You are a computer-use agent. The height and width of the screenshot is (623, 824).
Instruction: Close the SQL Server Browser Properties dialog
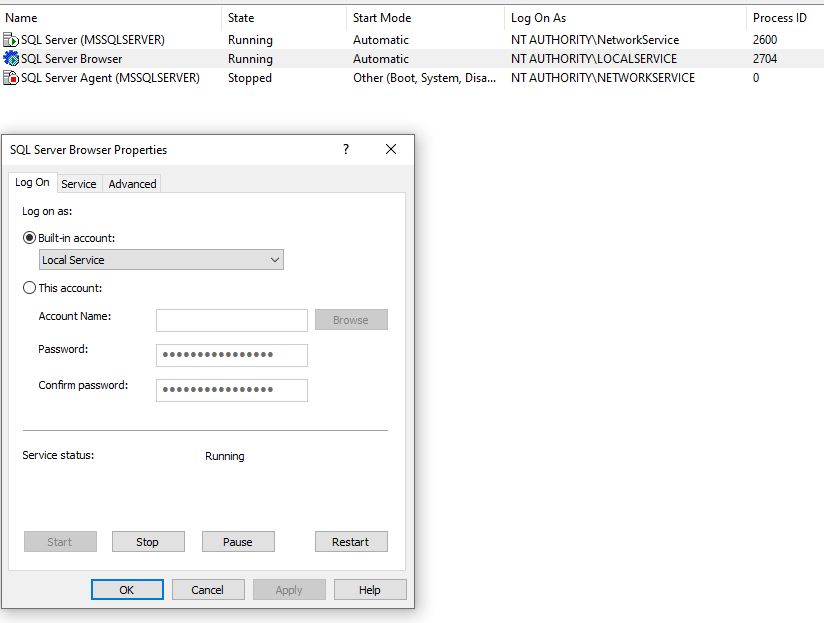(391, 149)
